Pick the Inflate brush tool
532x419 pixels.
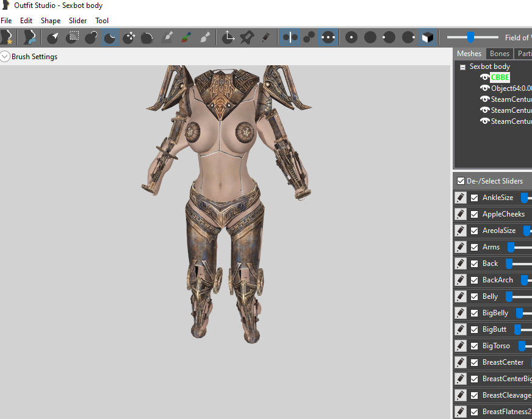91,37
